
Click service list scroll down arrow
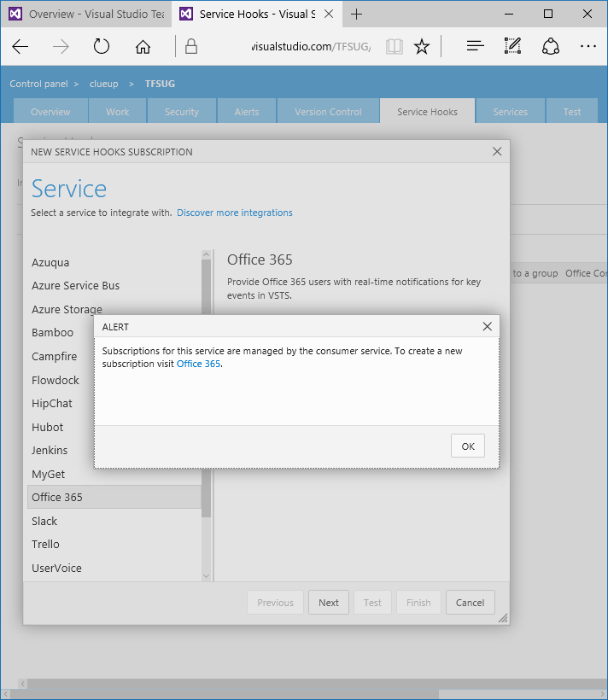206,576
